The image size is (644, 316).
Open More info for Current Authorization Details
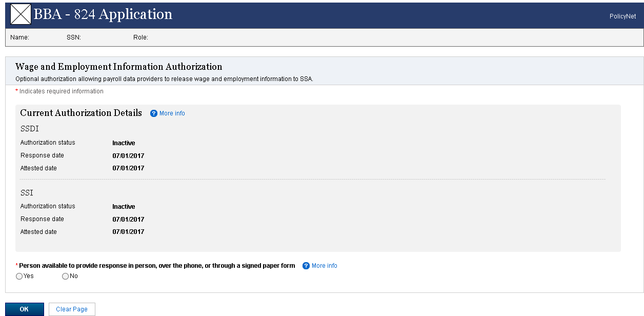pyautogui.click(x=172, y=113)
